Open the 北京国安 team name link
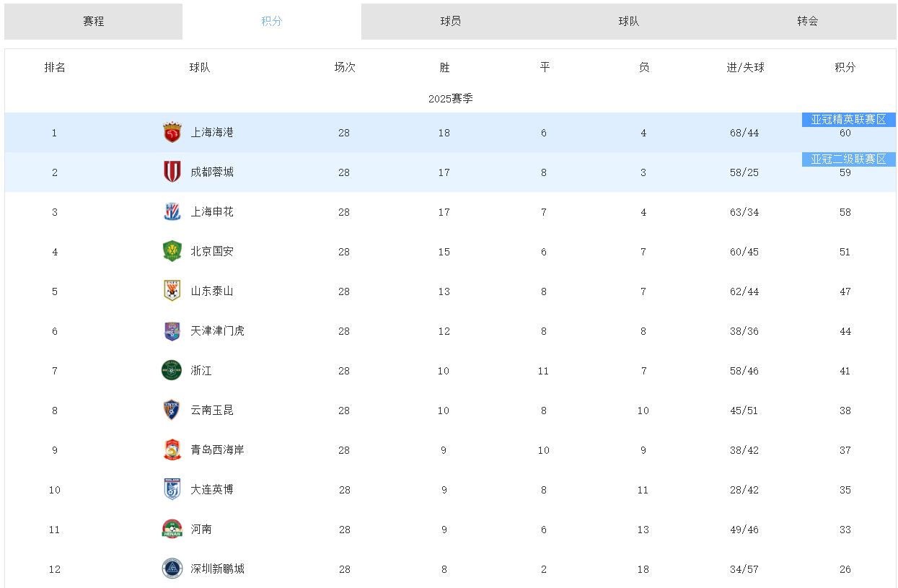This screenshot has height=588, width=898. (x=212, y=252)
